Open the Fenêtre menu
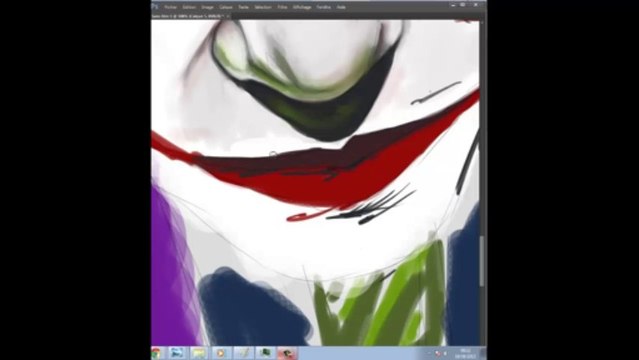 [324, 7]
